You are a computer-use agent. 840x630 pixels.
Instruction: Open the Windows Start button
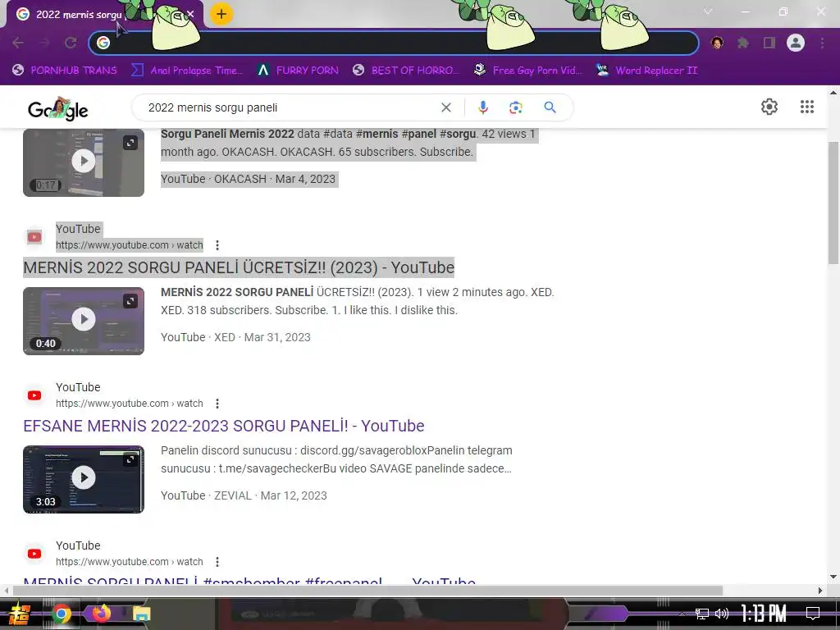(x=20, y=614)
